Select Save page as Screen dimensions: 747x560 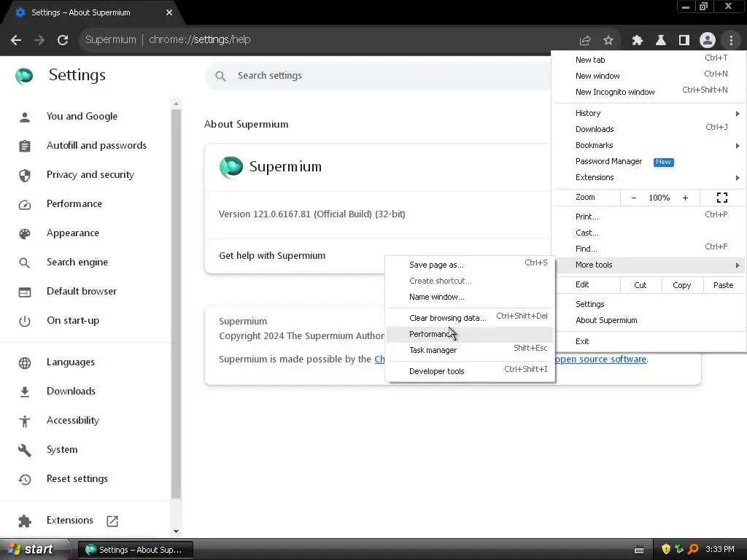tap(470, 265)
